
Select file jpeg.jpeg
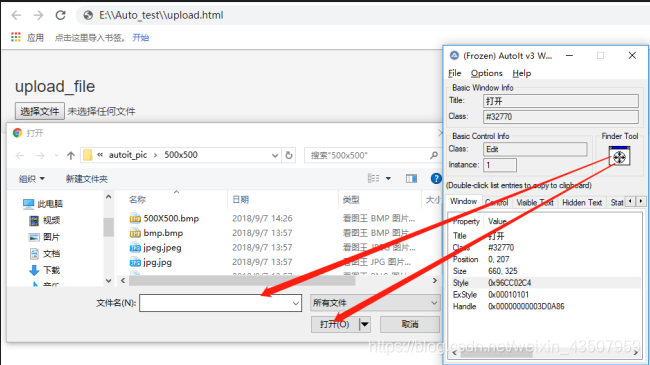pyautogui.click(x=162, y=248)
